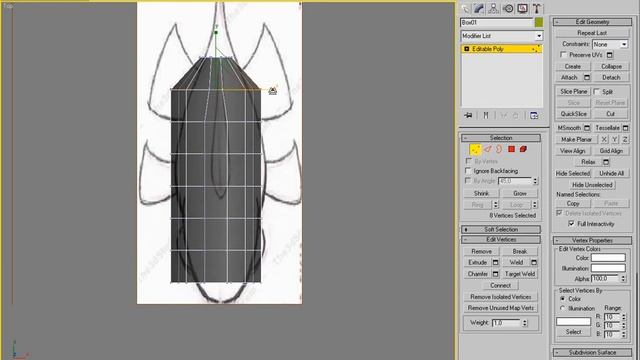The image size is (640, 360).
Task: Open Configure Modifier Sets icon
Action: [x=534, y=116]
